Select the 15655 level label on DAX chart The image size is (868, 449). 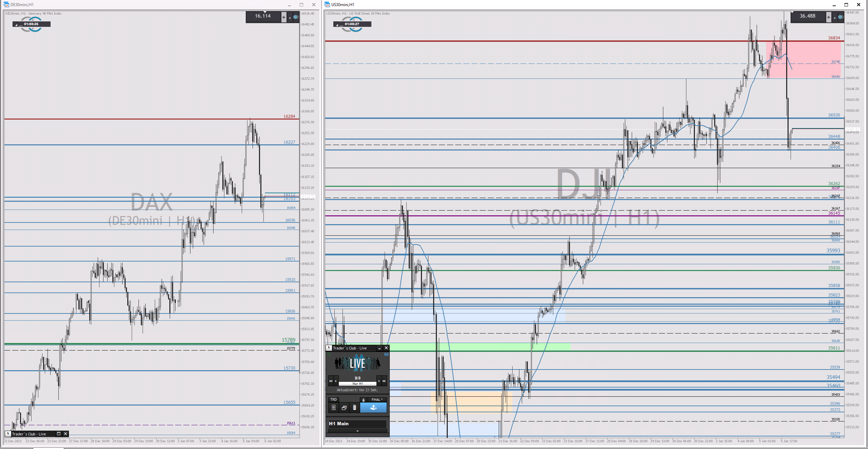(x=289, y=402)
